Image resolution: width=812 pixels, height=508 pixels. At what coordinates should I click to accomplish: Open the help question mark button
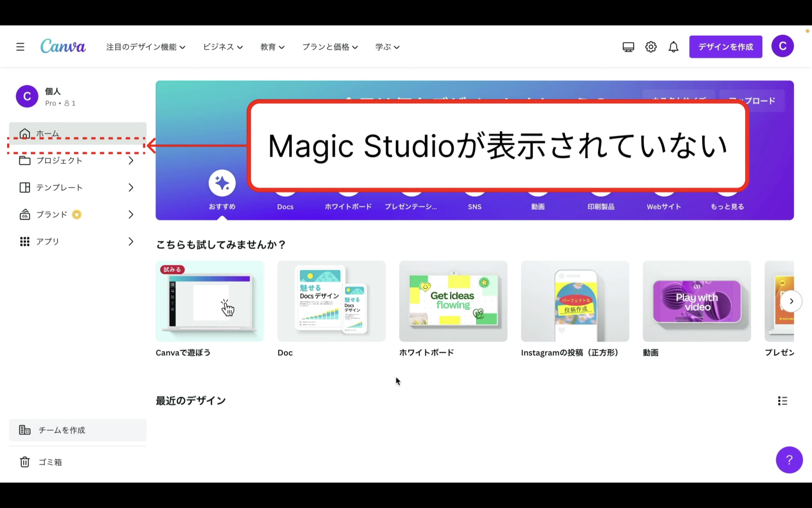click(x=789, y=460)
